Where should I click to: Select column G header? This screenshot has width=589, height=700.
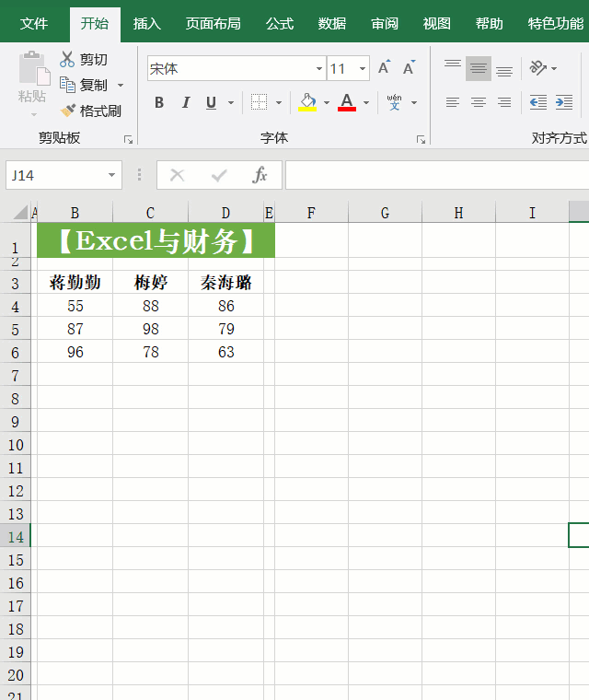(x=385, y=213)
